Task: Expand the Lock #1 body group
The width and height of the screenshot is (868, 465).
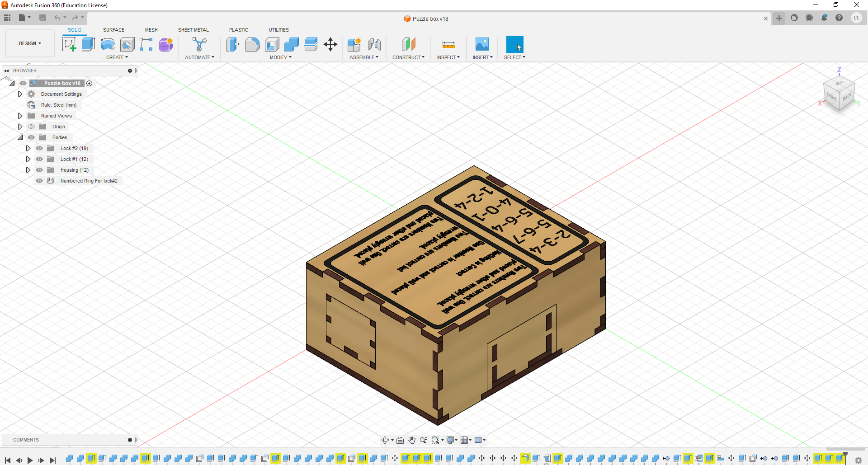Action: (x=28, y=159)
